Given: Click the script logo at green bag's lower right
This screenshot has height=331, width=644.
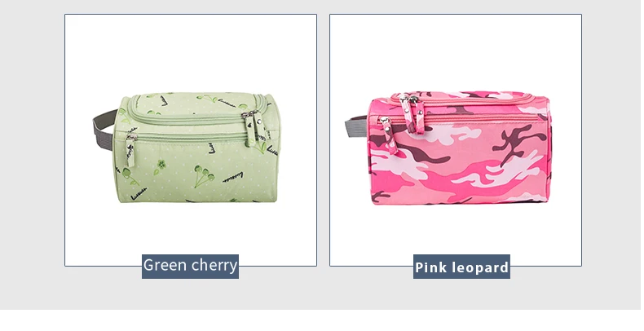Looking at the screenshot, I should 233,177.
